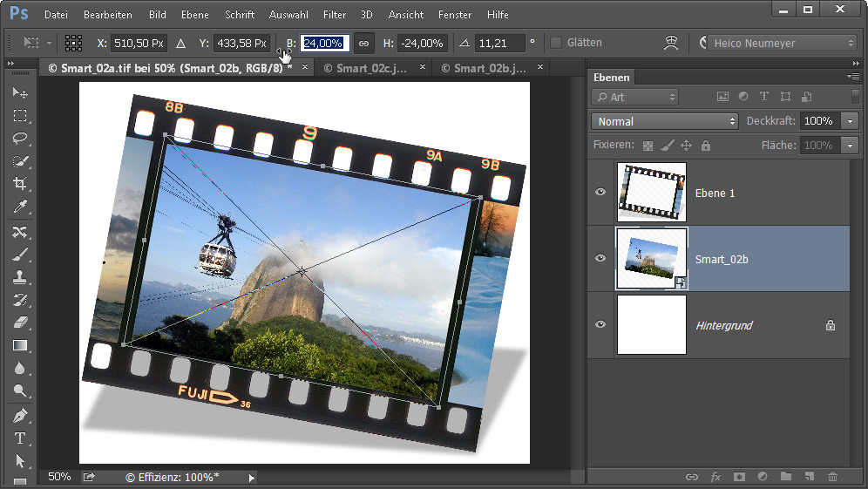Click the Hintergrund layer thumbnail

pos(651,325)
